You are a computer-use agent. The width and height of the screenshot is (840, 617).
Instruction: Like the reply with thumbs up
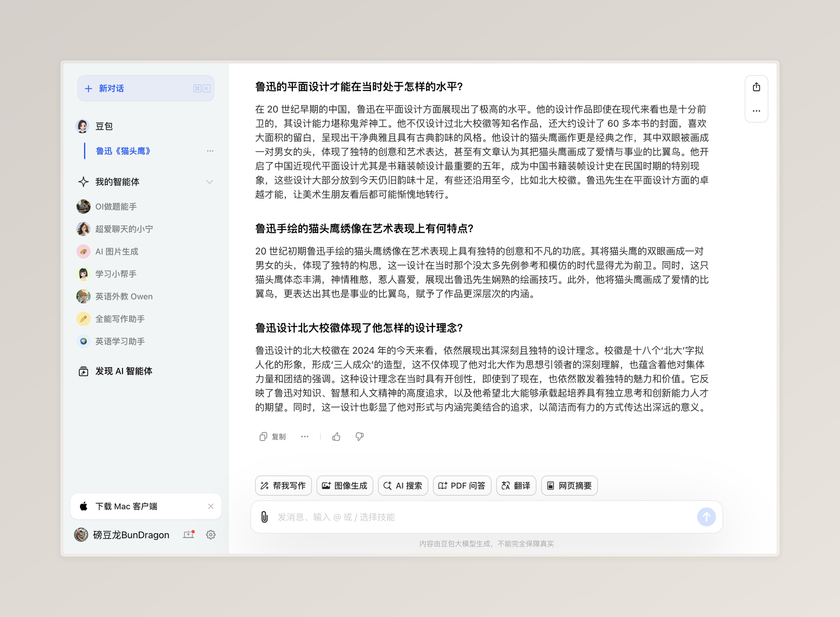[x=336, y=437]
